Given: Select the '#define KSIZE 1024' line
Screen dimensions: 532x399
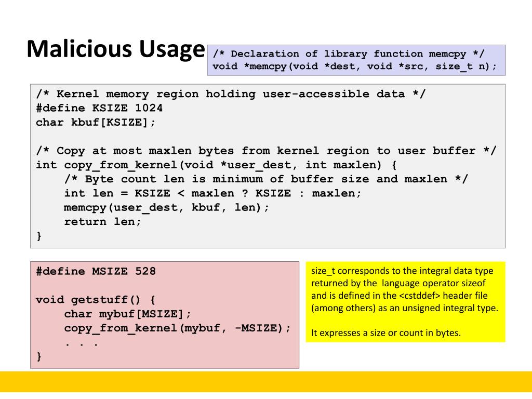Looking at the screenshot, I should (x=99, y=108).
